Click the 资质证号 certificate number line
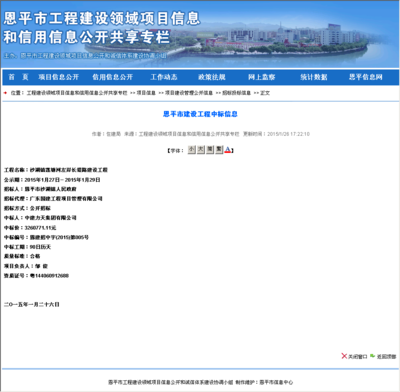Screen dimensions: 400x392 [x=36, y=276]
